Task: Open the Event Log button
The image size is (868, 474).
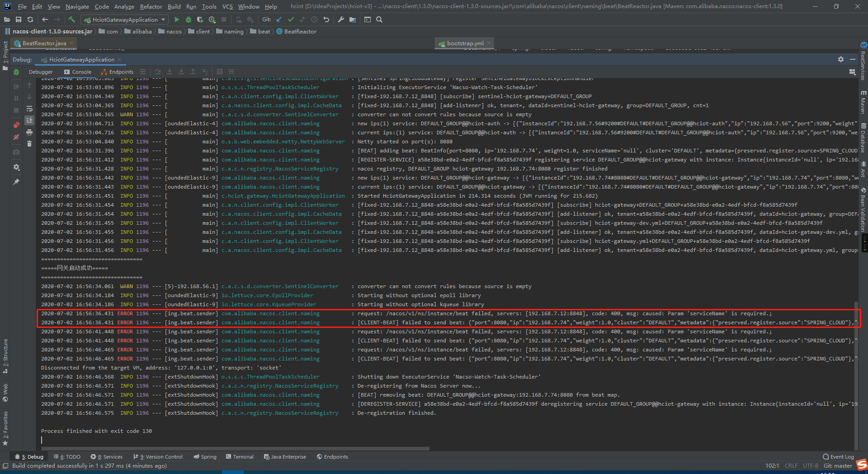Action: (x=839, y=457)
